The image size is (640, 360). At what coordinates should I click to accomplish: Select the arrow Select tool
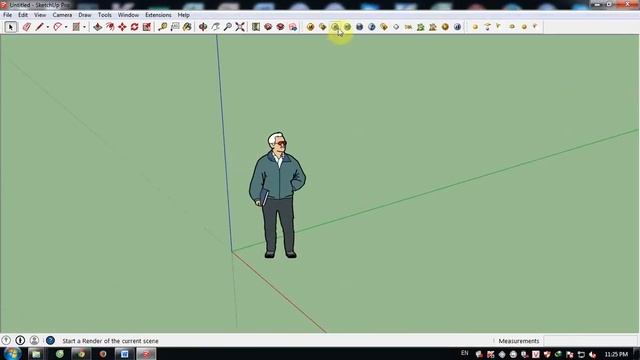pyautogui.click(x=11, y=27)
